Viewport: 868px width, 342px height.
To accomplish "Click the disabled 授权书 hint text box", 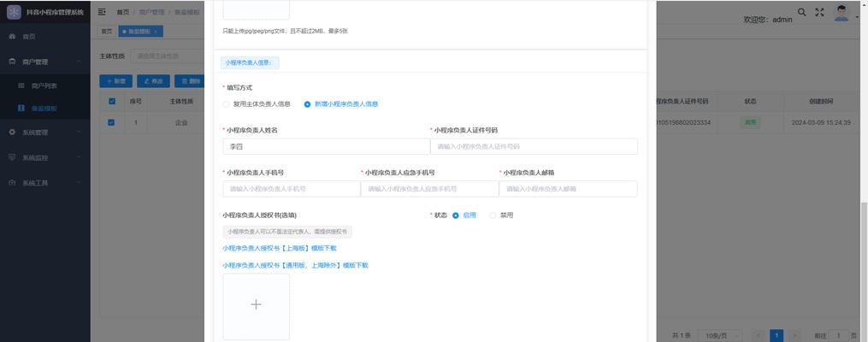I will point(287,232).
